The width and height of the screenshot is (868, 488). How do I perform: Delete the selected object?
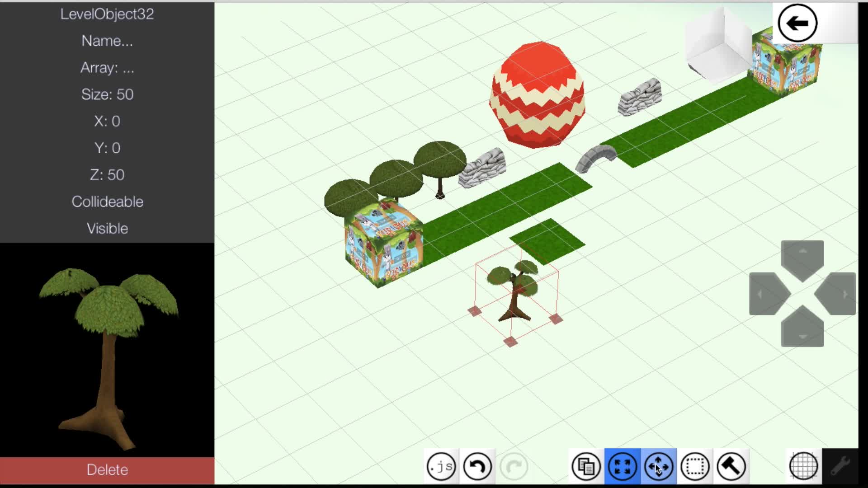click(x=107, y=470)
